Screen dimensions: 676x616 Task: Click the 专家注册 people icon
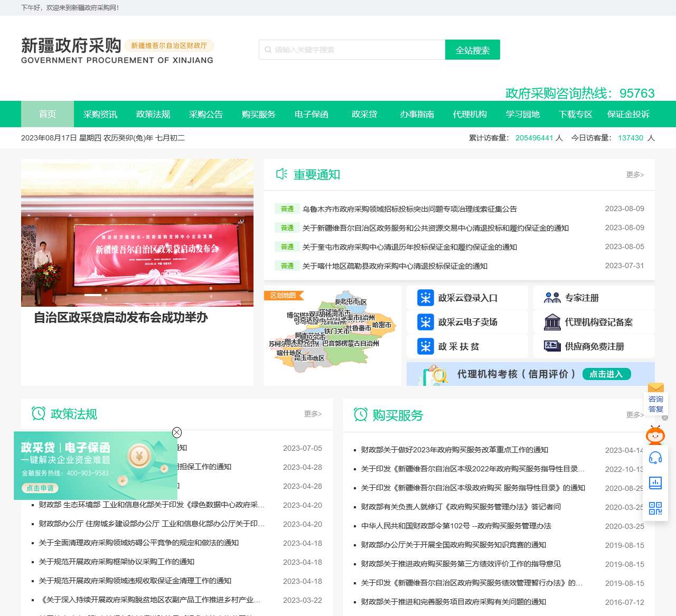click(x=552, y=298)
